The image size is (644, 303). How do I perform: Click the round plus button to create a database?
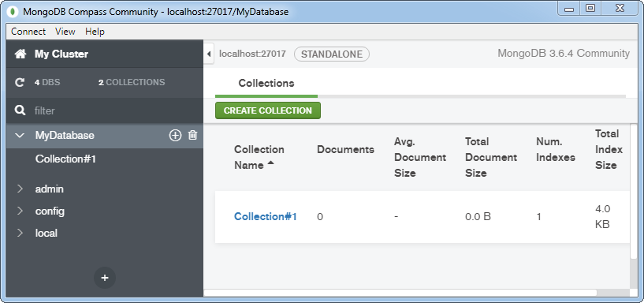coord(105,278)
